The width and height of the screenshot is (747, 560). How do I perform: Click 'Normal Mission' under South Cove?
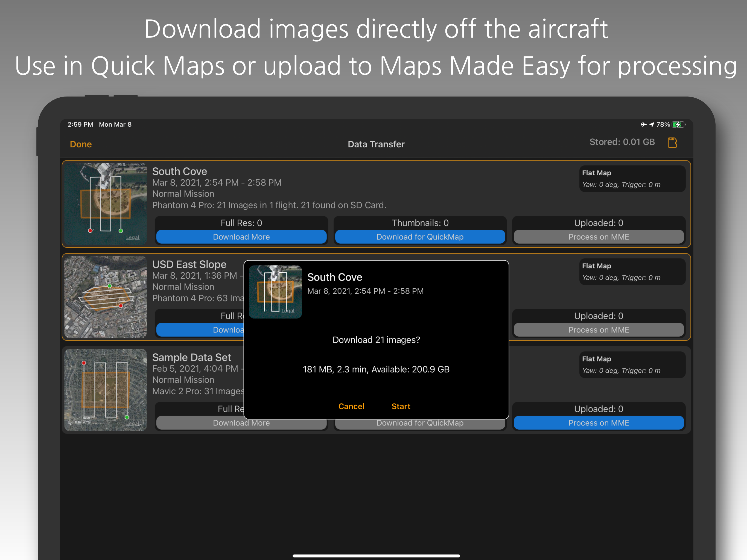(183, 194)
